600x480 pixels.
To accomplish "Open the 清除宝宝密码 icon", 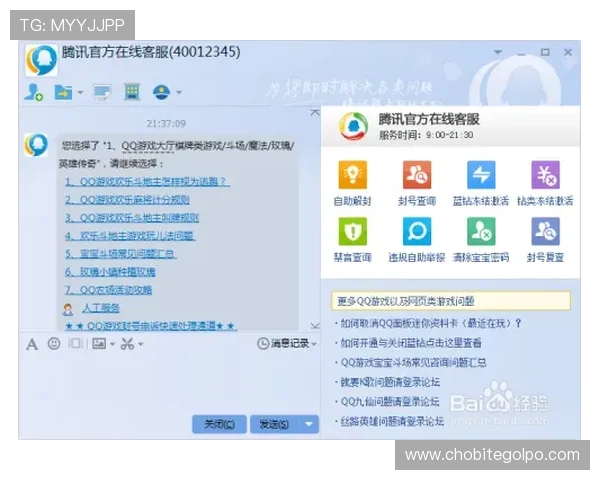I will (481, 231).
